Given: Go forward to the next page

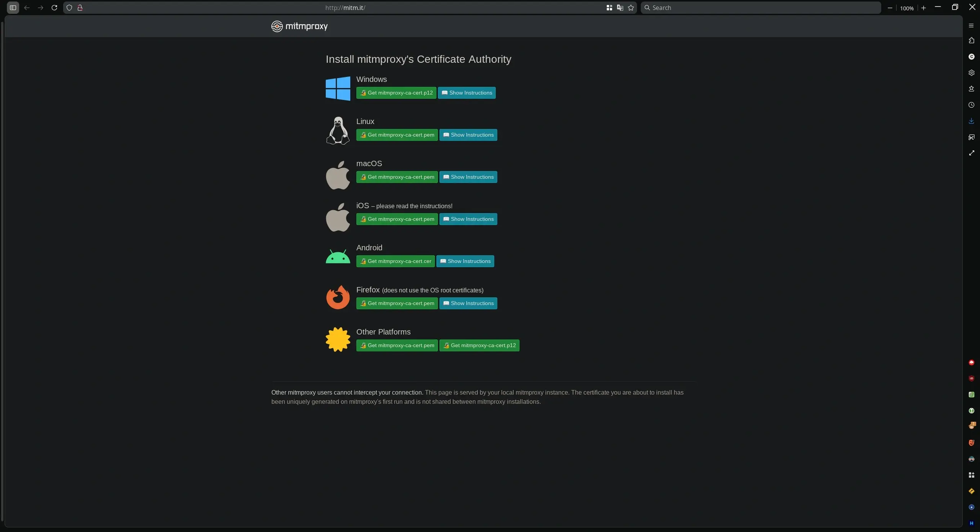Looking at the screenshot, I should (41, 8).
